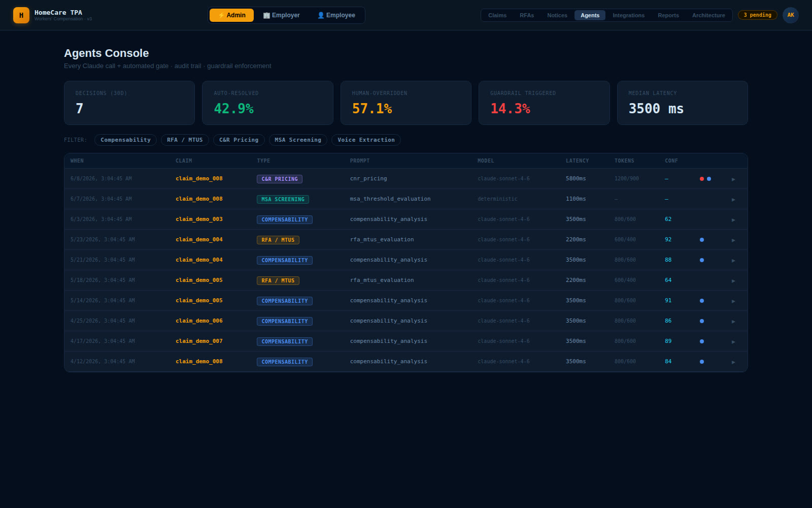Switch to Employer role view
The image size is (812, 508).
click(281, 15)
